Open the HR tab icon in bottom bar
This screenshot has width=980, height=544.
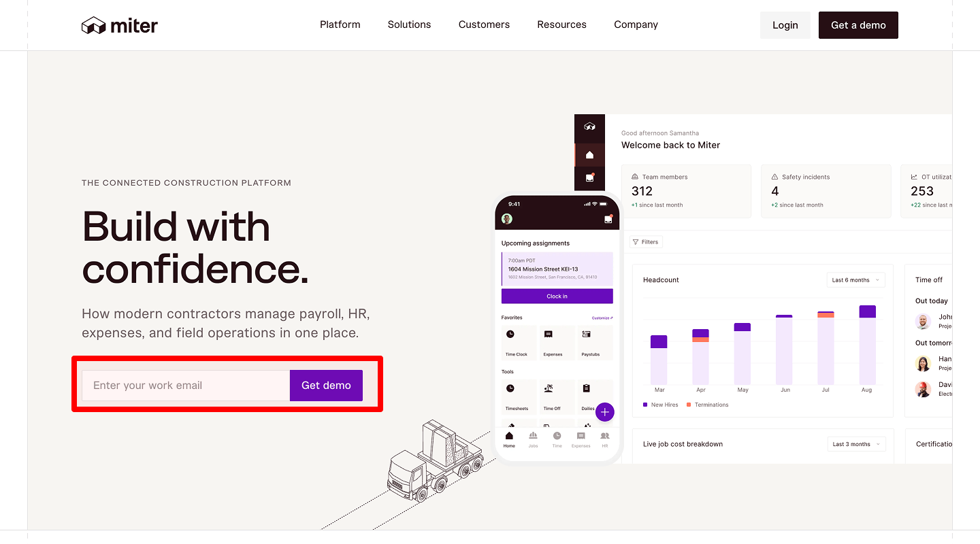[604, 437]
